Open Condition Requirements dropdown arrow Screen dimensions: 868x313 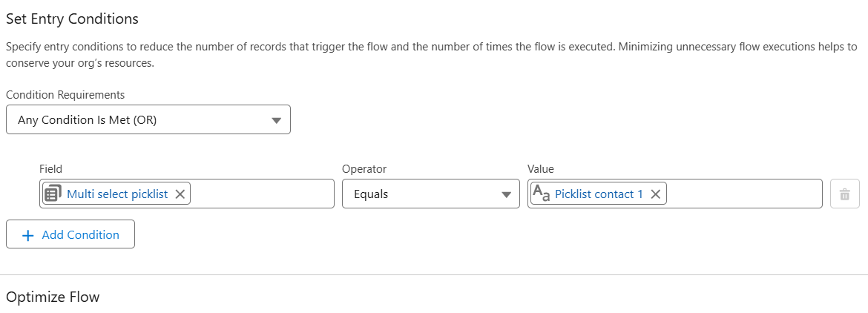tap(276, 120)
